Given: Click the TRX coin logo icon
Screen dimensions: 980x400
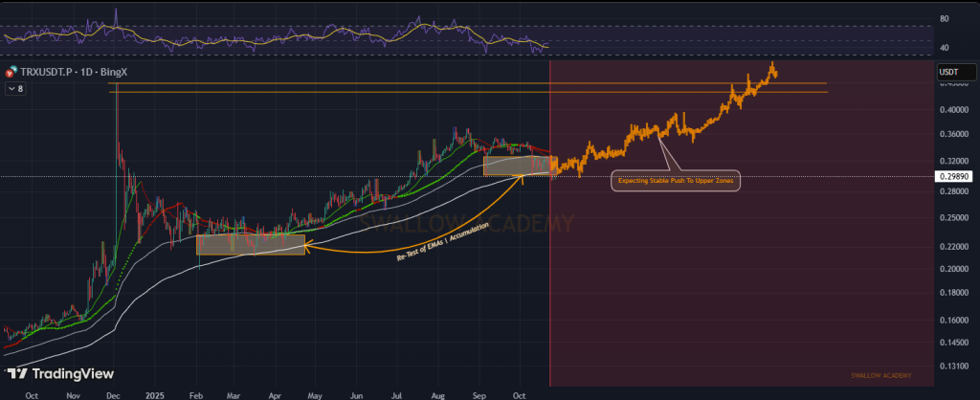Looking at the screenshot, I should [11, 72].
